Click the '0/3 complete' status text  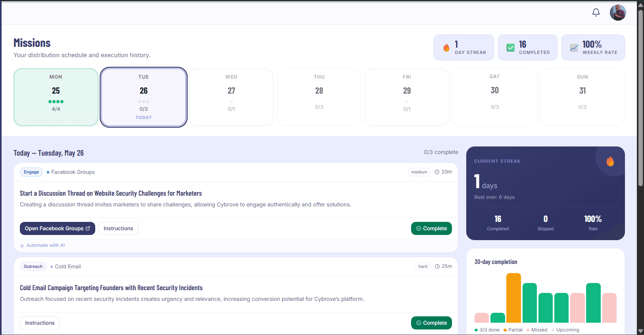pos(441,152)
